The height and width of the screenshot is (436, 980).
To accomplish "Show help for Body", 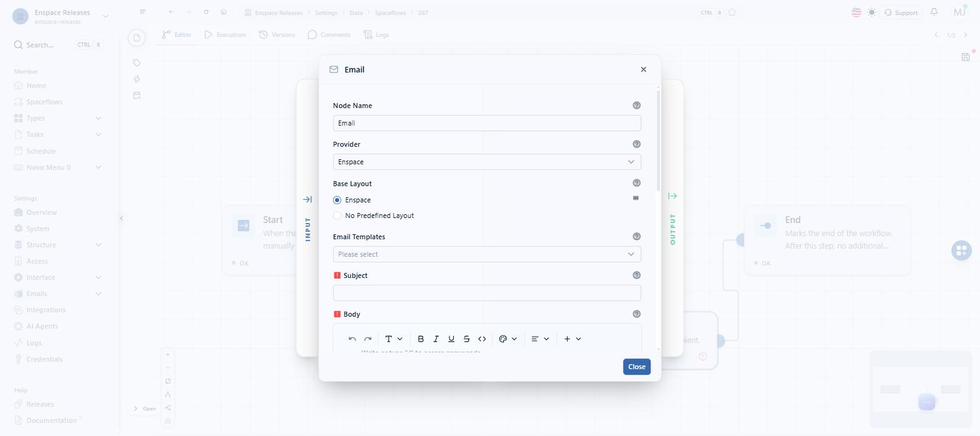I will (637, 314).
